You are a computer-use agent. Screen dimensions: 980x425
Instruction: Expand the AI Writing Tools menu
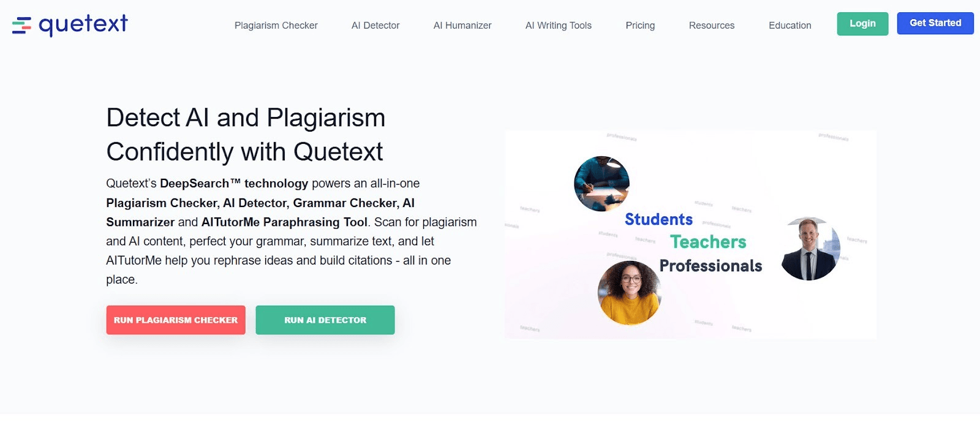pos(558,25)
